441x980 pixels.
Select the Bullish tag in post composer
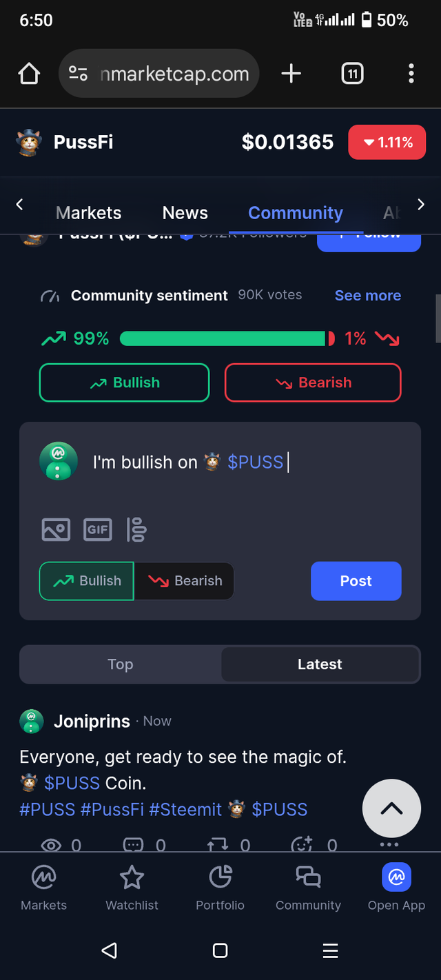[x=87, y=581]
